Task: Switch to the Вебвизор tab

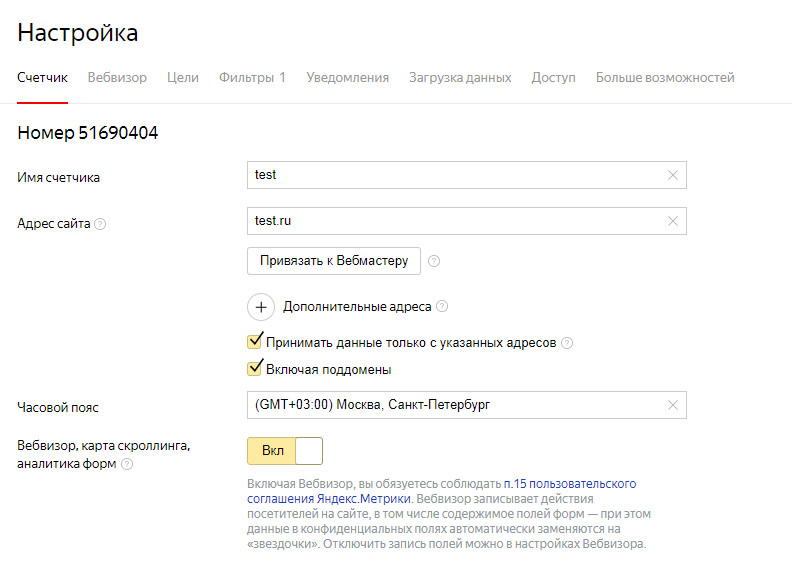Action: [117, 78]
